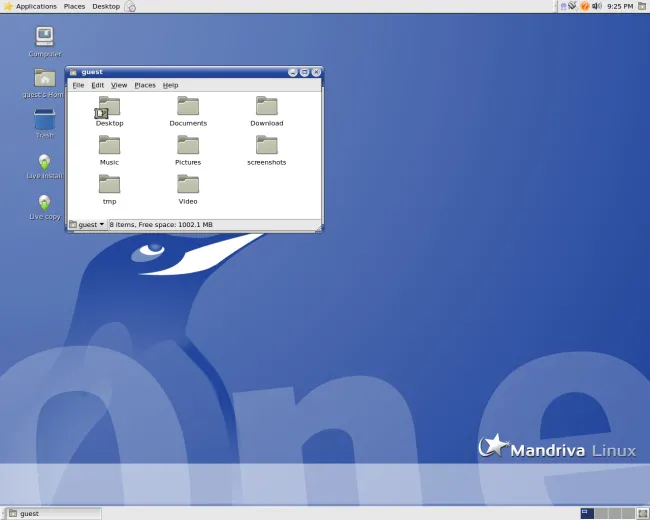Open the Desktop menu in top panel
The width and height of the screenshot is (650, 520).
click(106, 6)
